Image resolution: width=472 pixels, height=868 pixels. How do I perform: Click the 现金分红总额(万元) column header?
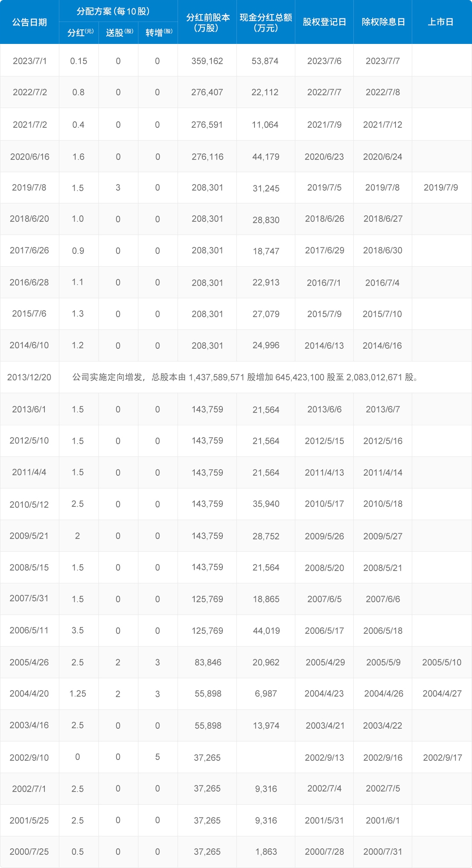pyautogui.click(x=266, y=22)
